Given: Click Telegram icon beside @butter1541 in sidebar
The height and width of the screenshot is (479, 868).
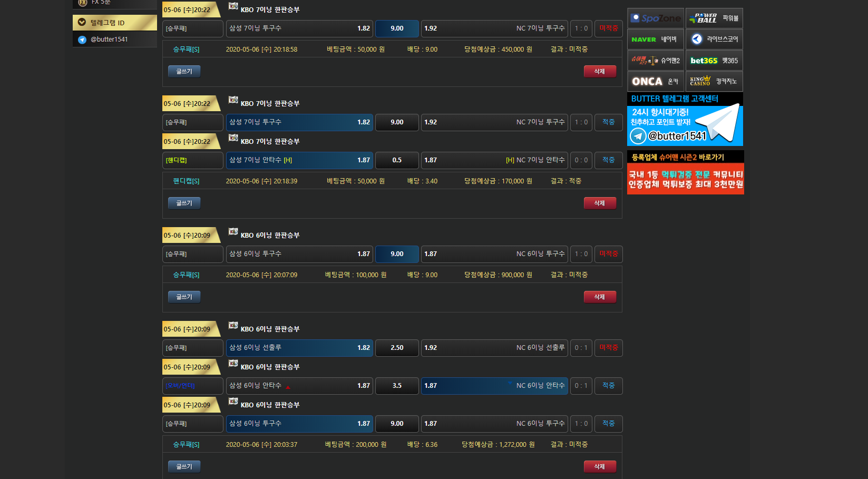Looking at the screenshot, I should [82, 40].
